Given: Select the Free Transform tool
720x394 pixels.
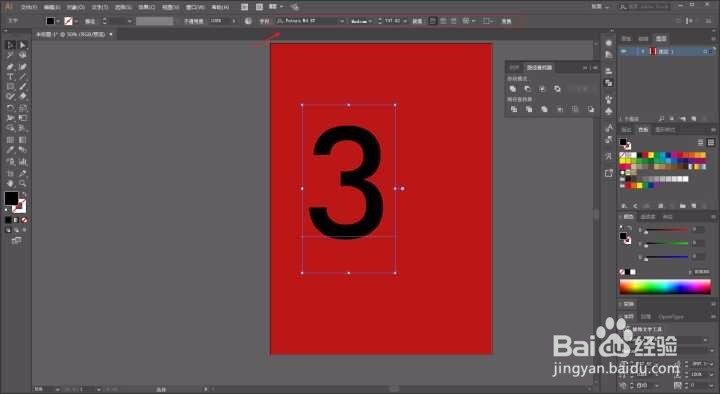Looking at the screenshot, I should click(x=22, y=118).
